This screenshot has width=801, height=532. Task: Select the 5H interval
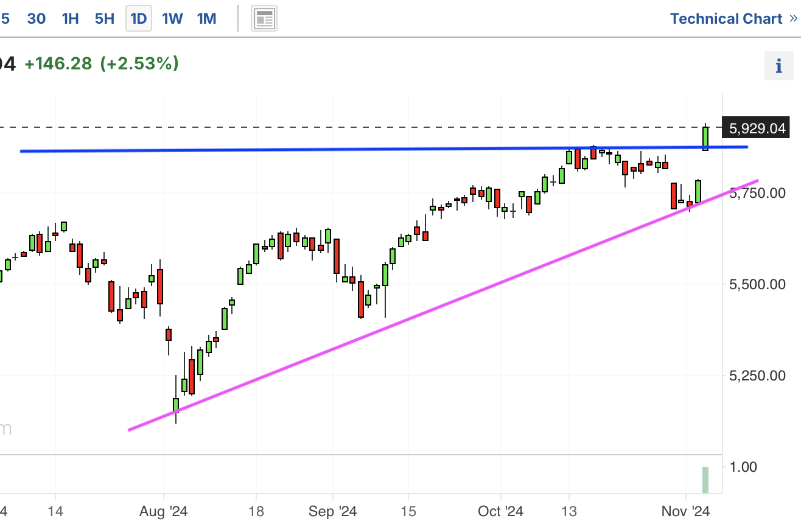[x=105, y=19]
